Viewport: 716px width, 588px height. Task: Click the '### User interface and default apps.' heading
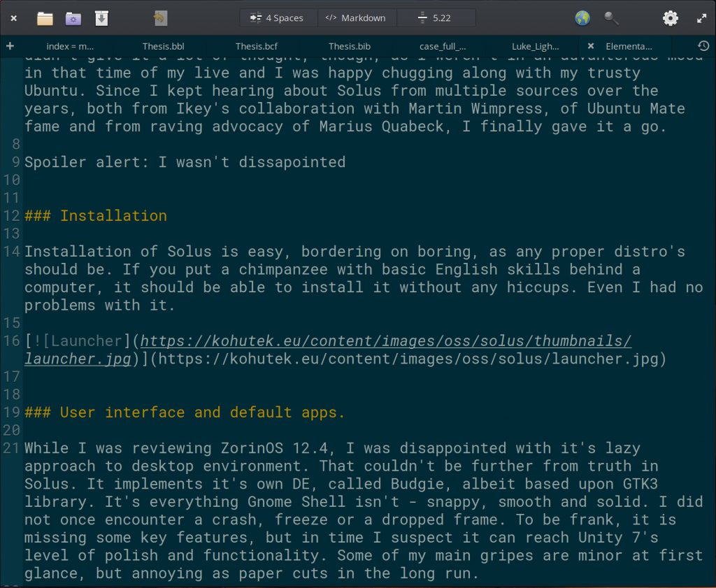[x=185, y=413]
